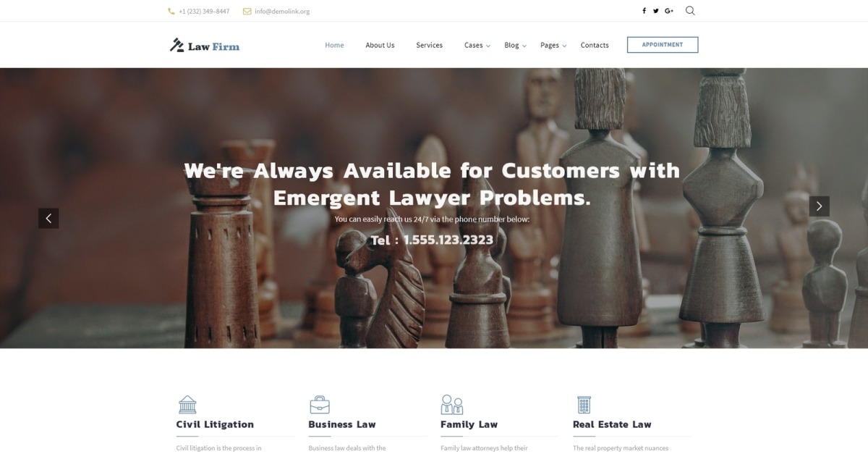868x454 pixels.
Task: Click the Law Firm gavel logo
Action: (205, 46)
